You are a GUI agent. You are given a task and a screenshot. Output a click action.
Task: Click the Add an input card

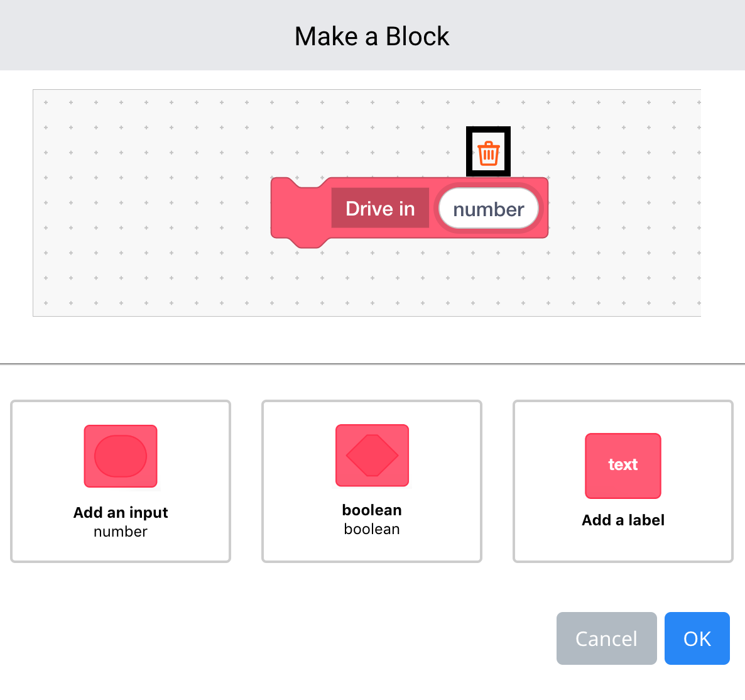coord(121,481)
